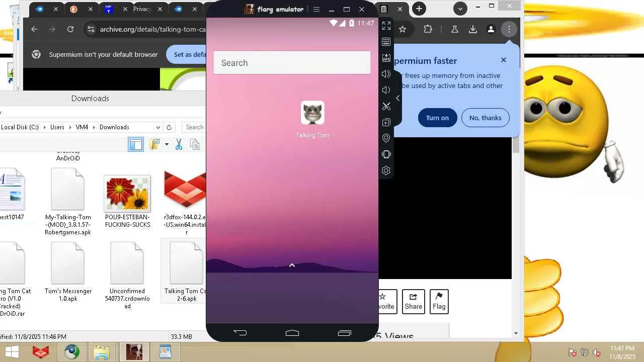Open emulator settings gear

386,170
